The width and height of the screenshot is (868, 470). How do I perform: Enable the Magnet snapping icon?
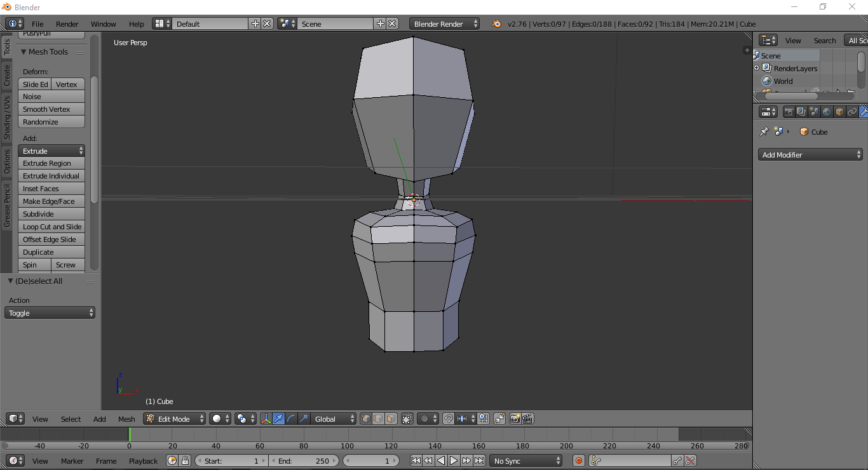[x=449, y=419]
